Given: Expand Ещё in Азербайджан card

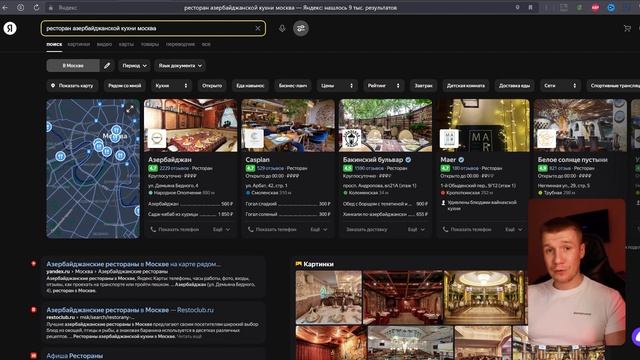Looking at the screenshot, I should (222, 229).
